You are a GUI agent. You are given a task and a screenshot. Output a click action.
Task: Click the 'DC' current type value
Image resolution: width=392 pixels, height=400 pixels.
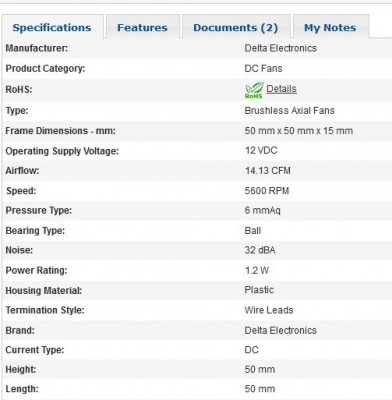(251, 350)
